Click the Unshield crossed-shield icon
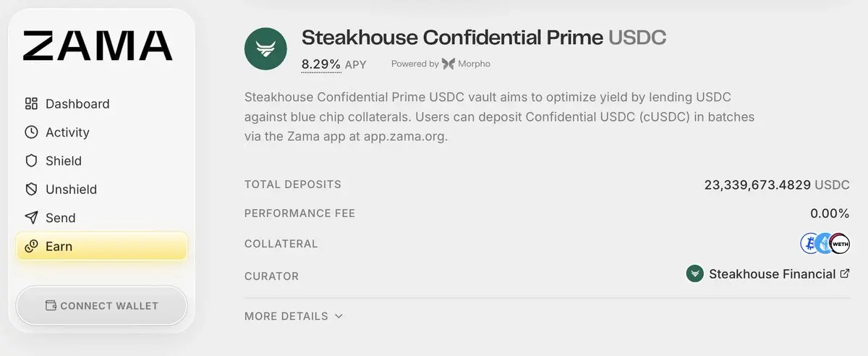 31,190
